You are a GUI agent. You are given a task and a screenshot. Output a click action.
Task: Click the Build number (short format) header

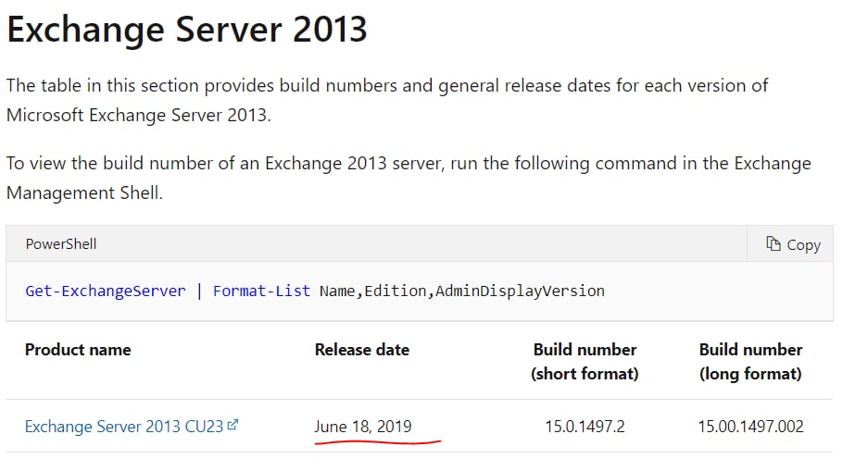(x=585, y=362)
